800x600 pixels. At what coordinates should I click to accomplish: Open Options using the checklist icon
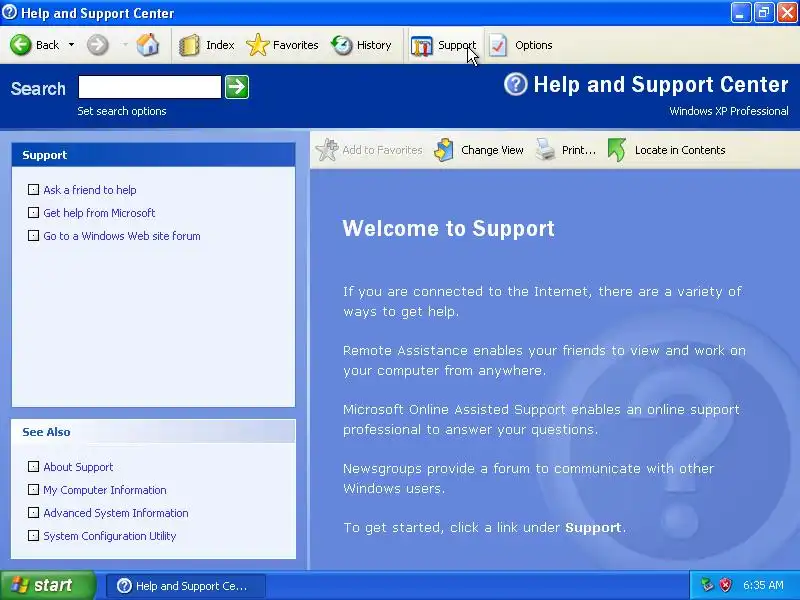click(497, 45)
